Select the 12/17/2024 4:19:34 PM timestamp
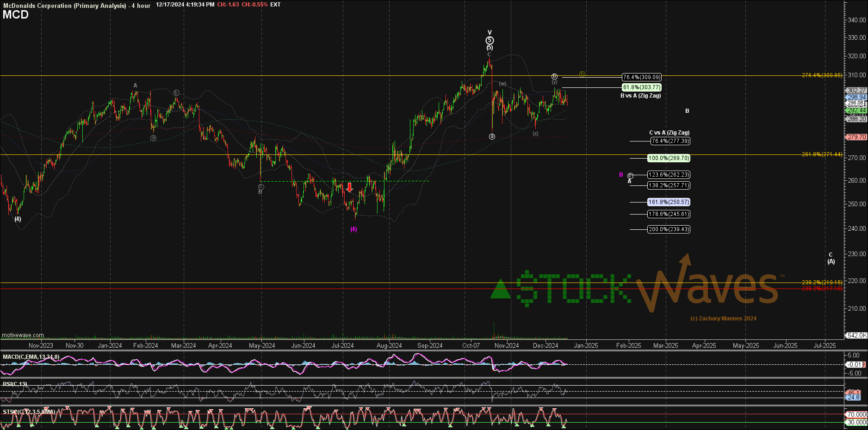 coord(185,5)
